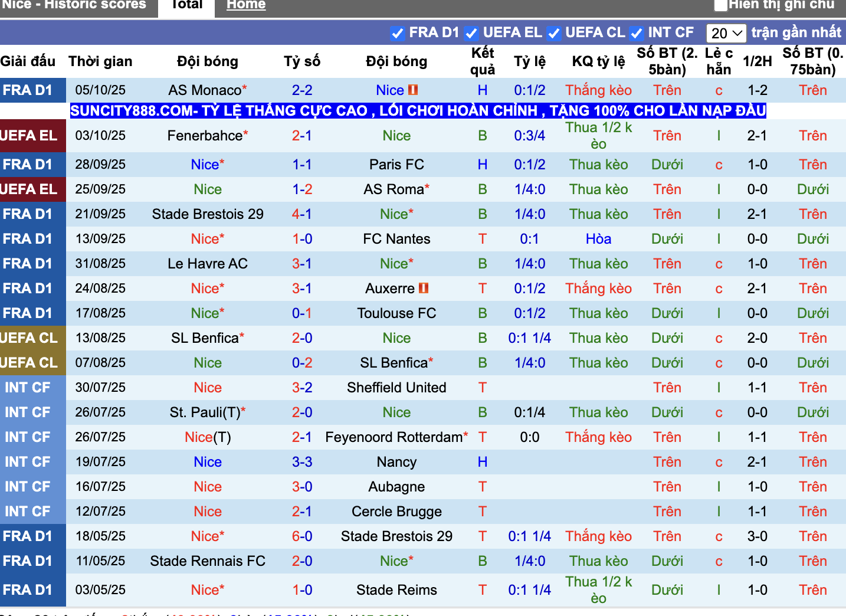The height and width of the screenshot is (616, 846).
Task: Click Feyenoord Rotterdam team name
Action: [394, 437]
